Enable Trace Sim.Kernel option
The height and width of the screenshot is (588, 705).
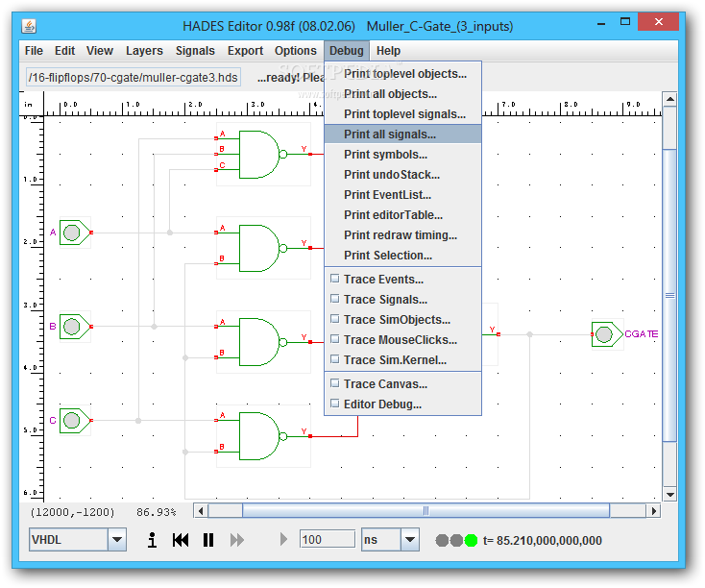334,359
